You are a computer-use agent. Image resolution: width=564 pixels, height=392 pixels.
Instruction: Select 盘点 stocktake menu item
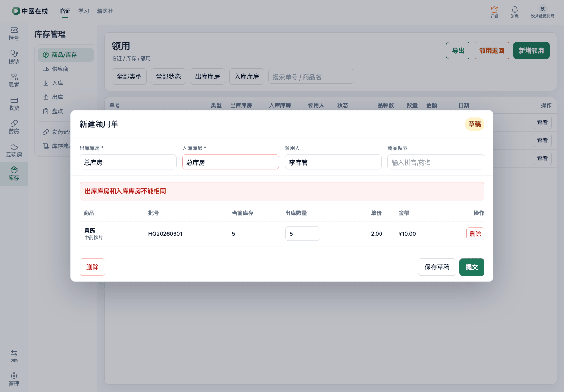point(66,111)
